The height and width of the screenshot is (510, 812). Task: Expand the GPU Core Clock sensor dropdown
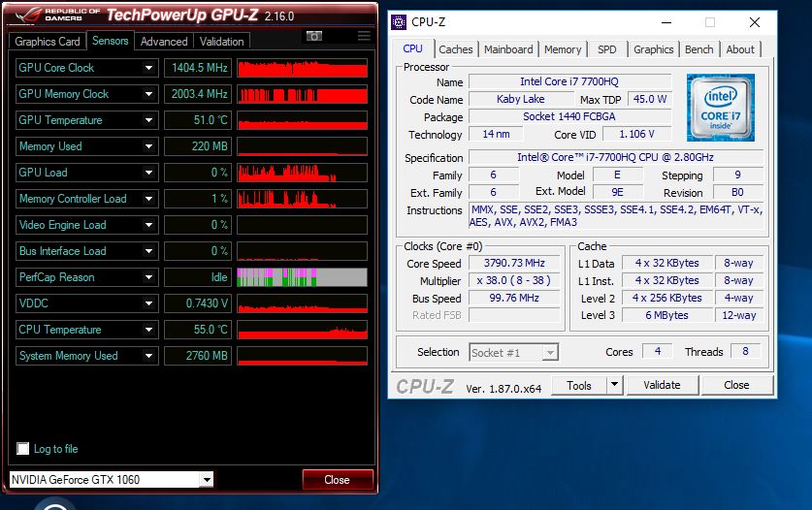click(148, 68)
